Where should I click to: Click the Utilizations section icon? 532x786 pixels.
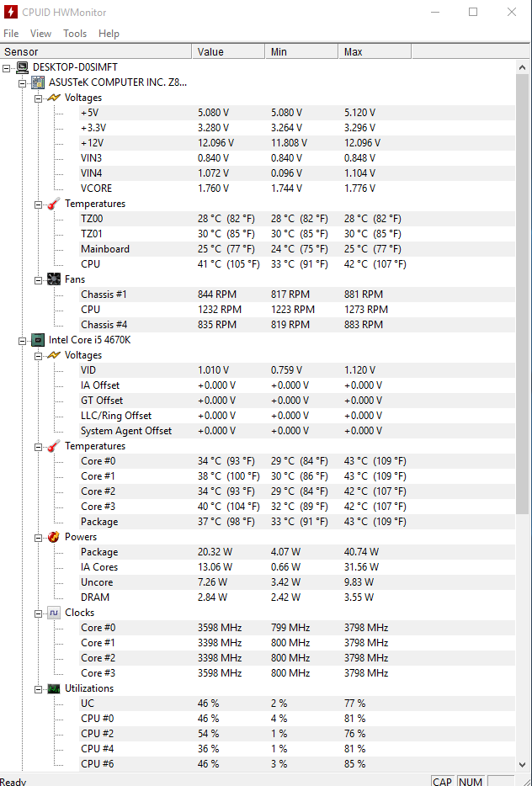53,688
